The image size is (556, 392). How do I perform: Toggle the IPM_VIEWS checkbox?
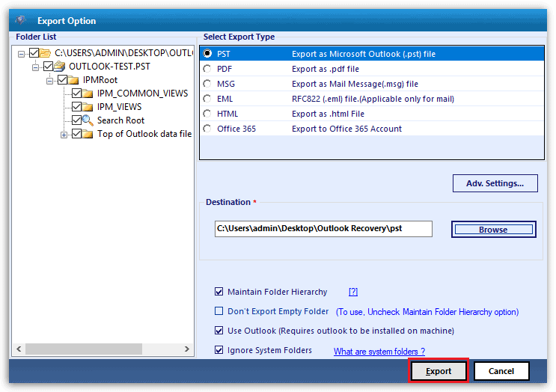(76, 107)
